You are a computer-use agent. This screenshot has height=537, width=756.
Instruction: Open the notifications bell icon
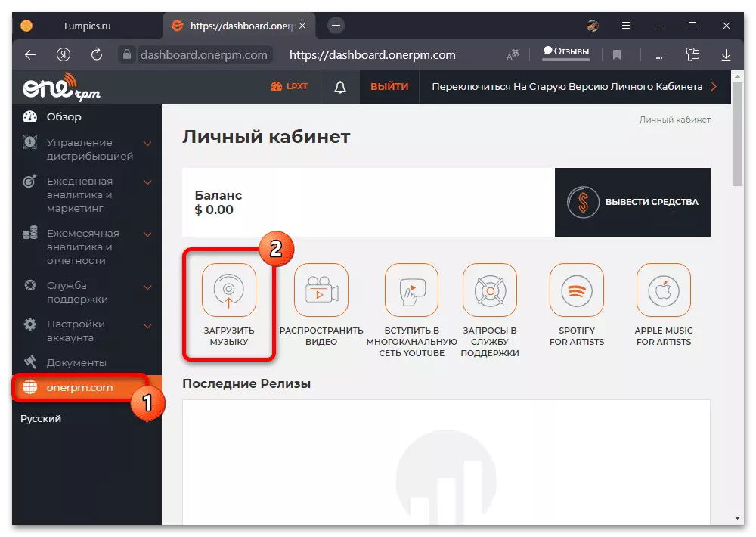[340, 87]
